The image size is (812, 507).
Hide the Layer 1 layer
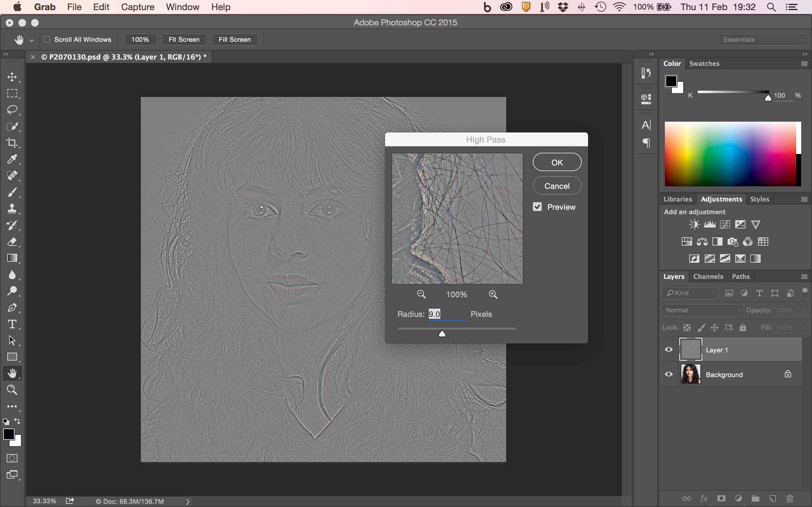coord(668,350)
